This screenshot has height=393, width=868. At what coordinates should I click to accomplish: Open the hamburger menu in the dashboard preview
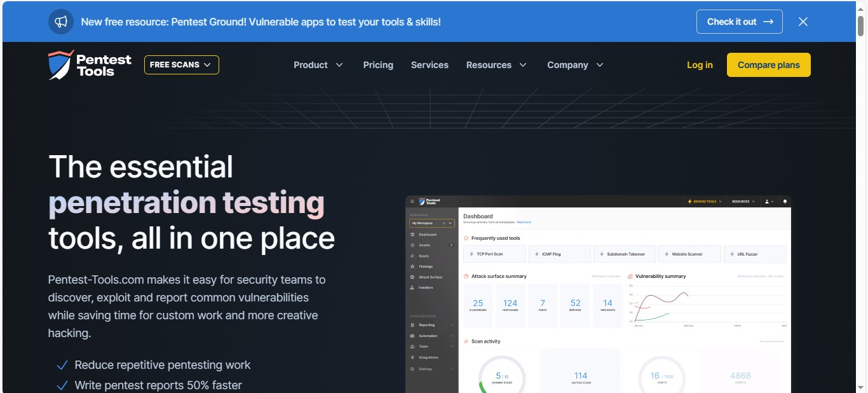point(412,202)
